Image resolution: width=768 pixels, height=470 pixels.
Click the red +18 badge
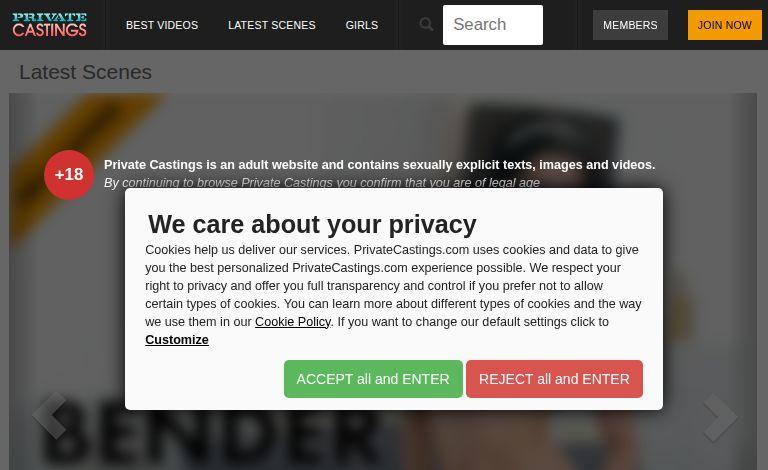pos(69,175)
